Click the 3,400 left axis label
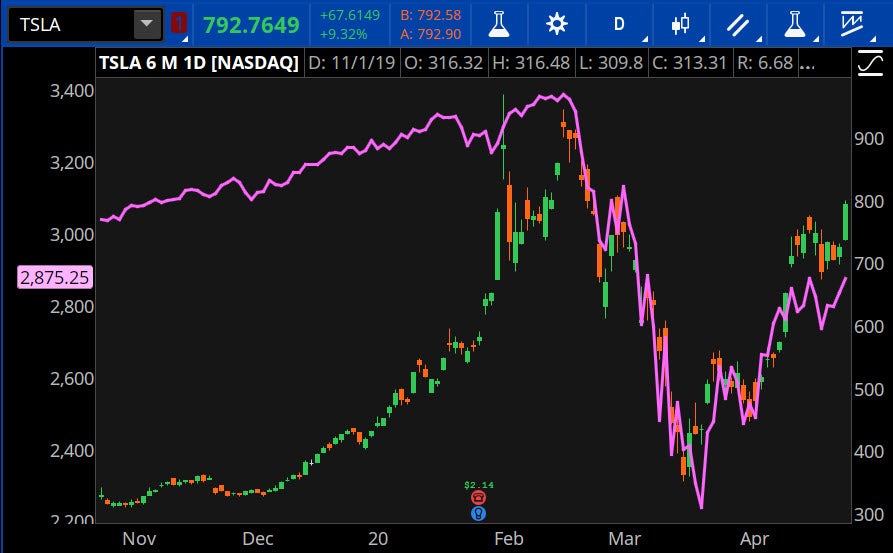This screenshot has width=893, height=553. click(x=72, y=91)
